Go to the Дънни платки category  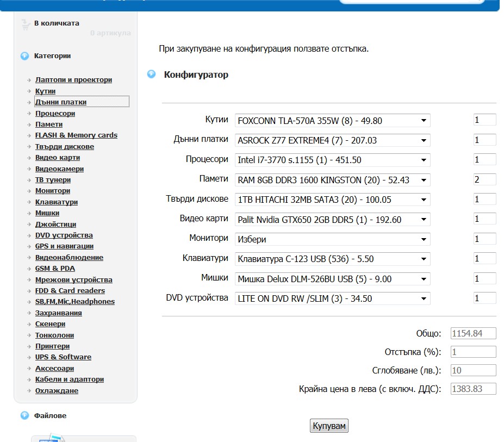(x=61, y=102)
